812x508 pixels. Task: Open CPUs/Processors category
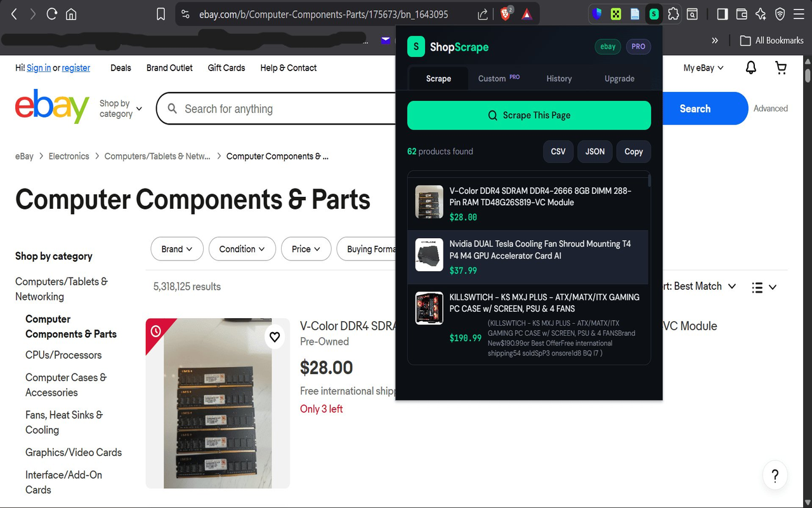[63, 355]
